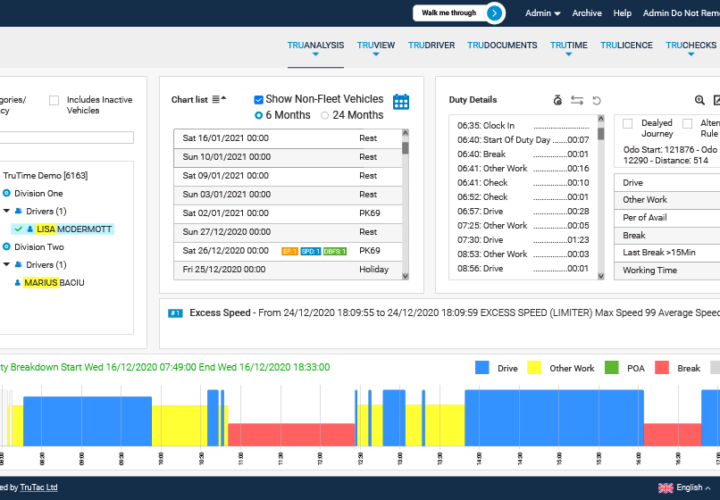Click the Drivers group icon under Division One
The width and height of the screenshot is (720, 500).
(x=18, y=211)
